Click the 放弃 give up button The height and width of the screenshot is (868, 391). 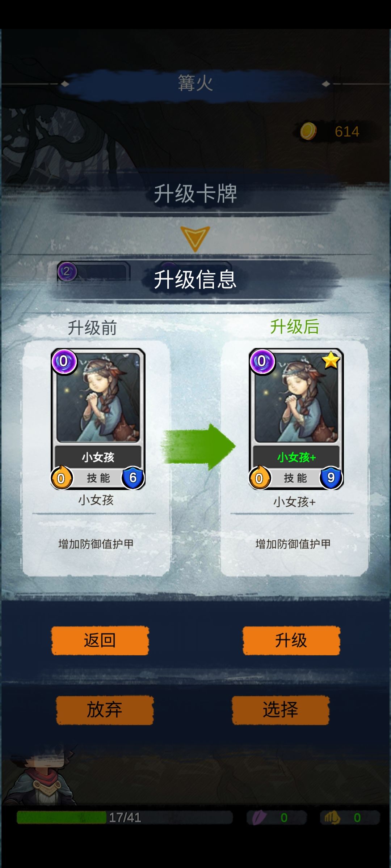pyautogui.click(x=105, y=710)
